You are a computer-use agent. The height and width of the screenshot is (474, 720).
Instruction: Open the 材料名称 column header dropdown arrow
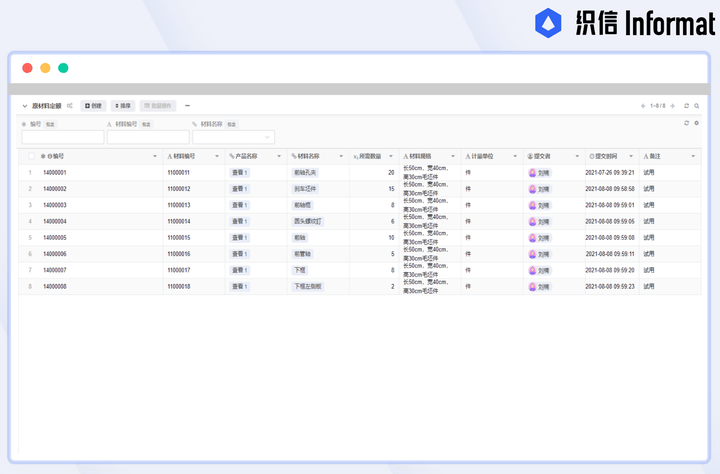point(341,157)
